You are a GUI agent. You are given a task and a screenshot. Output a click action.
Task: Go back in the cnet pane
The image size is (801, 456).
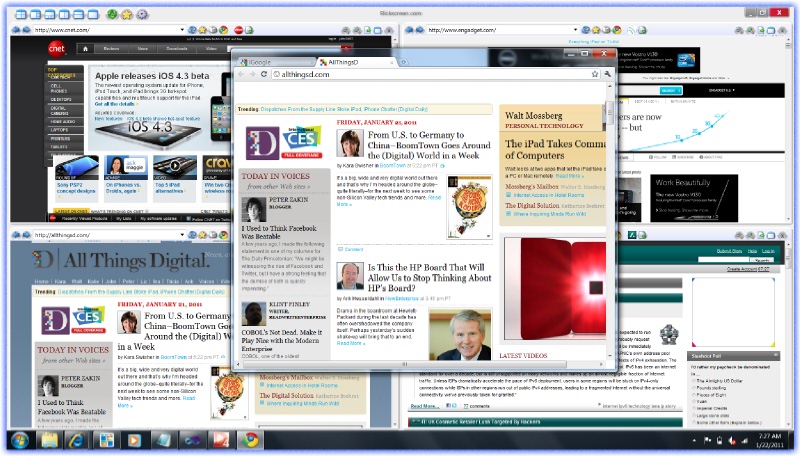click(16, 30)
